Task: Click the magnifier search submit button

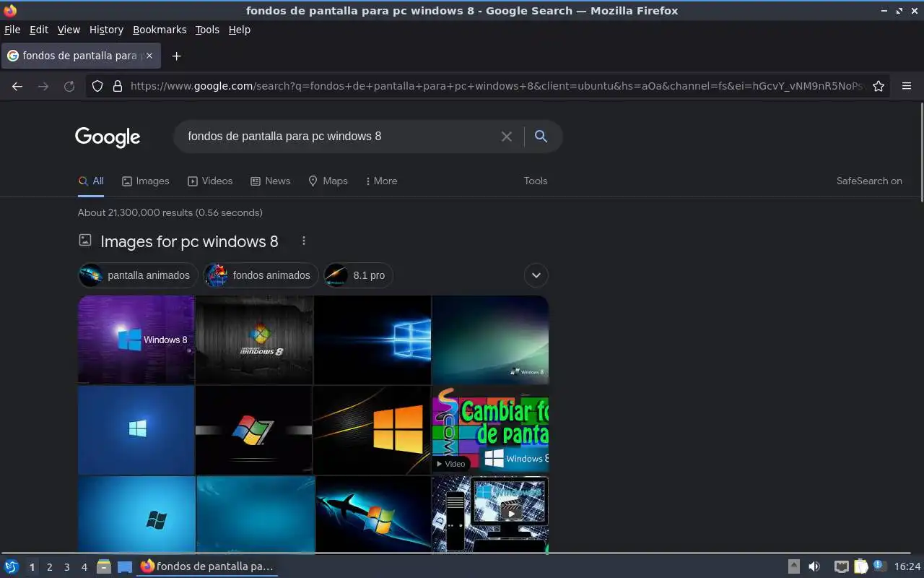Action: pos(541,137)
